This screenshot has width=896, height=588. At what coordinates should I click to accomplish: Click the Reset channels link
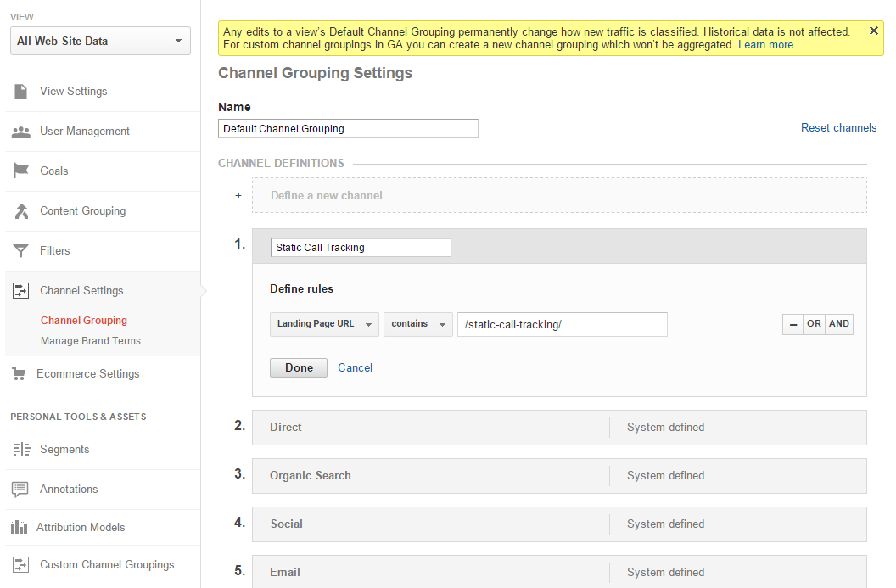(838, 128)
